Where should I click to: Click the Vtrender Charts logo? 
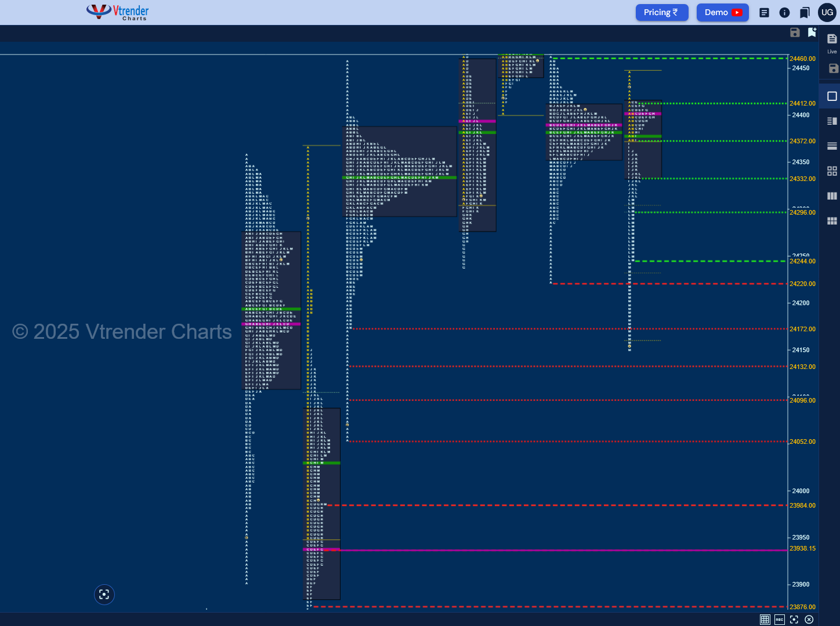click(x=118, y=12)
